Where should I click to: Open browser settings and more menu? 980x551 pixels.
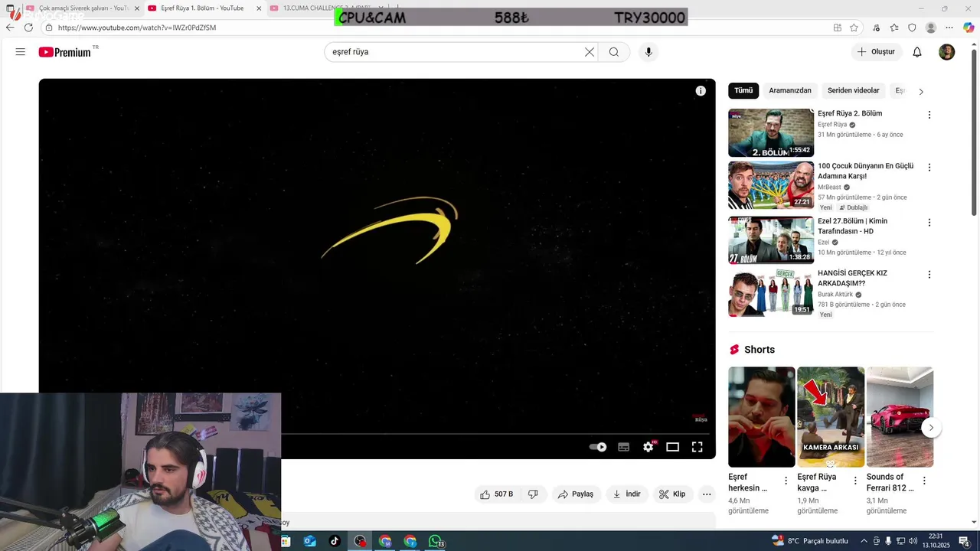click(949, 28)
